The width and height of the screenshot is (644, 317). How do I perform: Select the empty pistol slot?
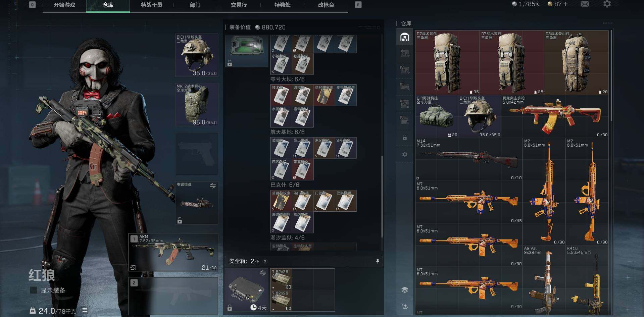tap(197, 154)
